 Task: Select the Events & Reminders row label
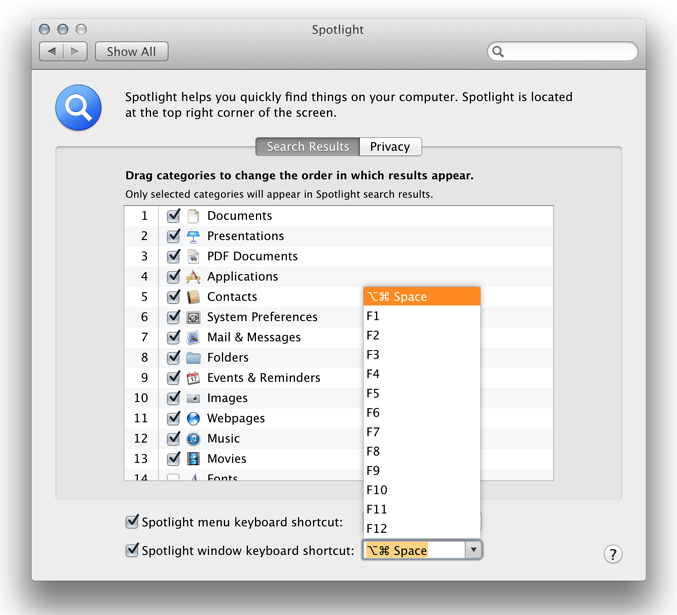coord(264,378)
